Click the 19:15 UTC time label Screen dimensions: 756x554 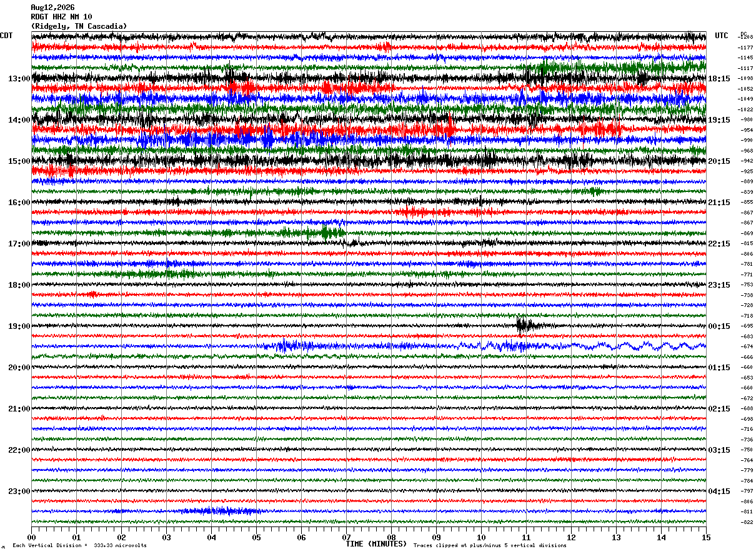(x=719, y=120)
